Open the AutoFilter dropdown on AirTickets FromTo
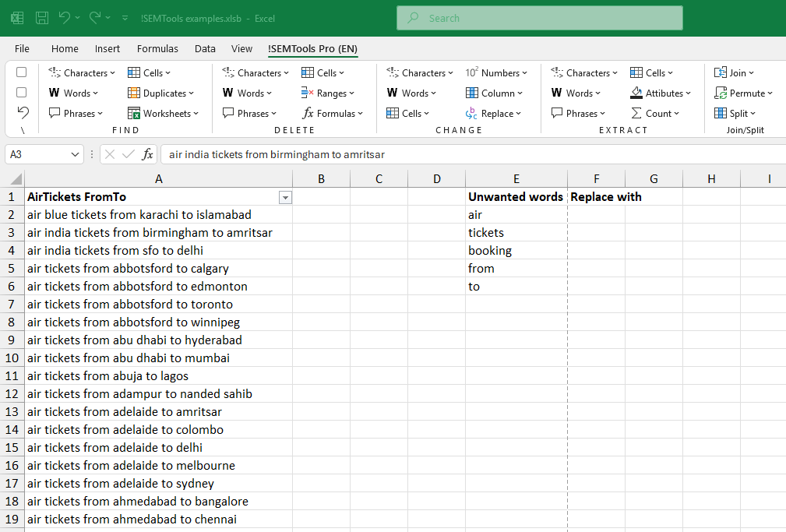Image resolution: width=786 pixels, height=532 pixels. pyautogui.click(x=285, y=197)
